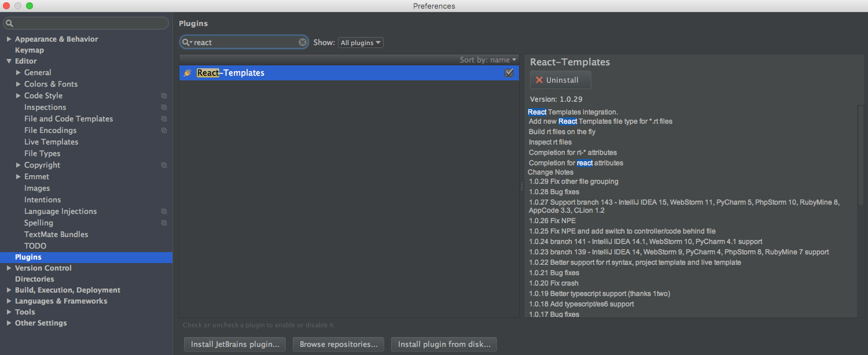The height and width of the screenshot is (355, 868).
Task: Click the project-level icon next to File Encodings
Action: point(164,131)
